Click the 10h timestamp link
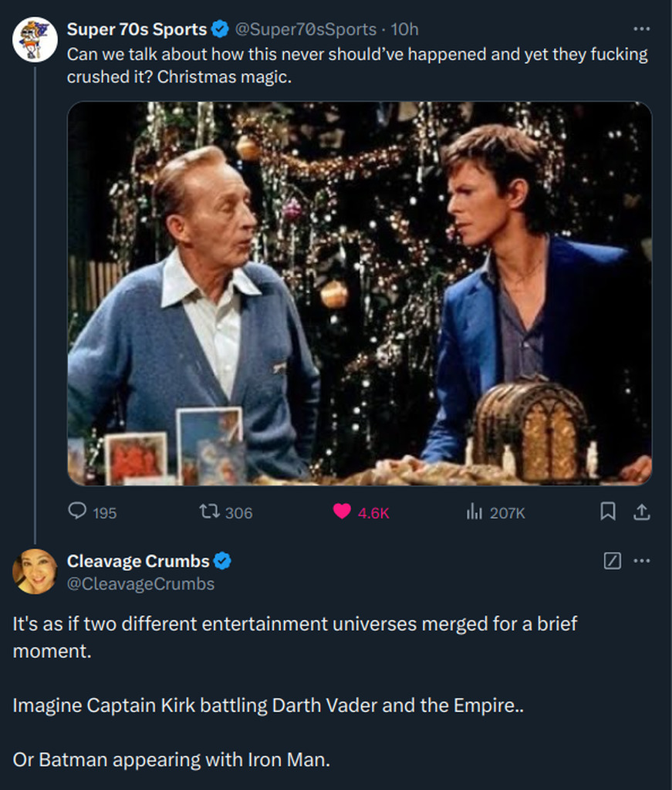The width and height of the screenshot is (672, 790). pyautogui.click(x=404, y=29)
